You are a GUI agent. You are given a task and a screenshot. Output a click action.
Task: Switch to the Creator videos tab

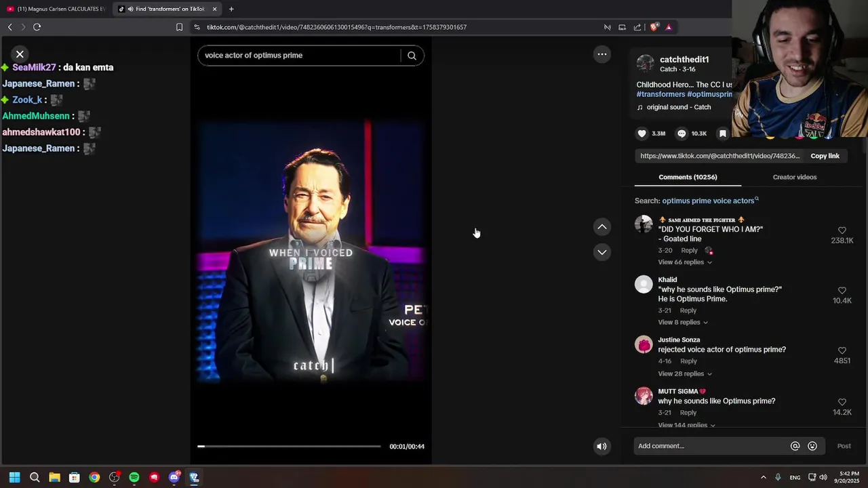click(x=794, y=178)
